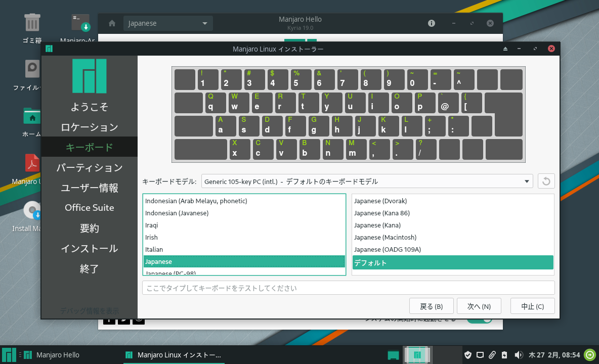599x364 pixels.
Task: Select the ロケーション step in sidebar
Action: [90, 127]
